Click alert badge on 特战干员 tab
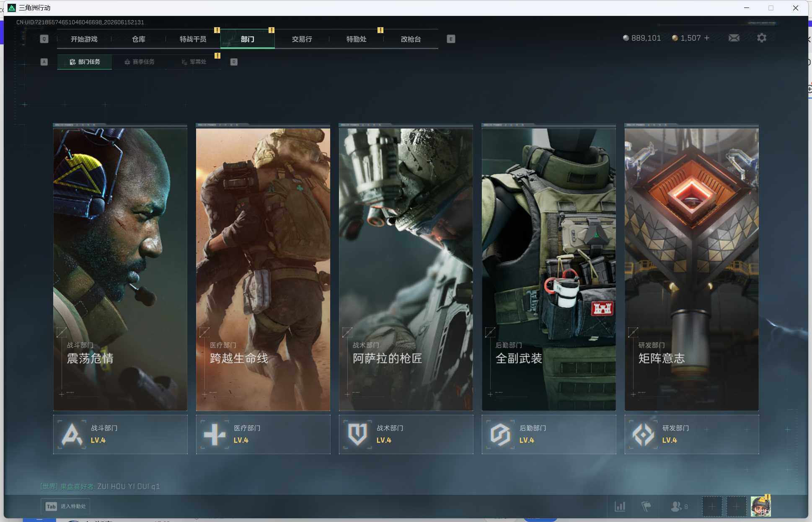 pyautogui.click(x=217, y=30)
